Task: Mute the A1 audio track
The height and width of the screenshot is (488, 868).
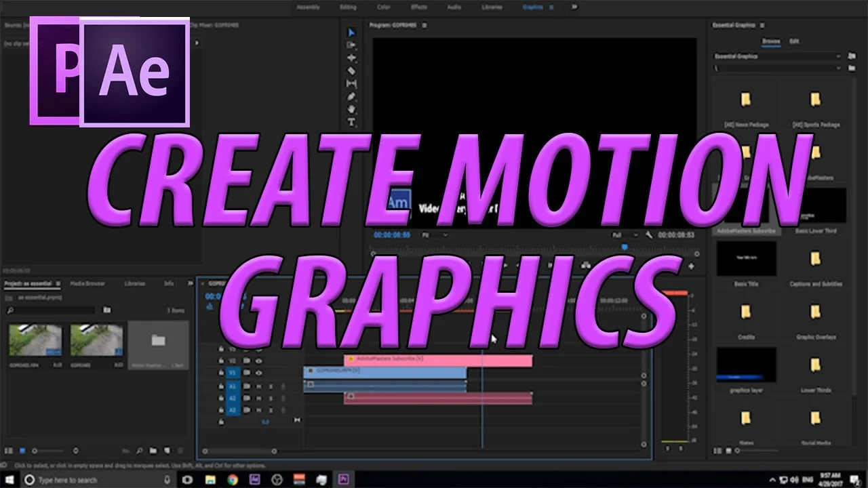Action: (258, 386)
